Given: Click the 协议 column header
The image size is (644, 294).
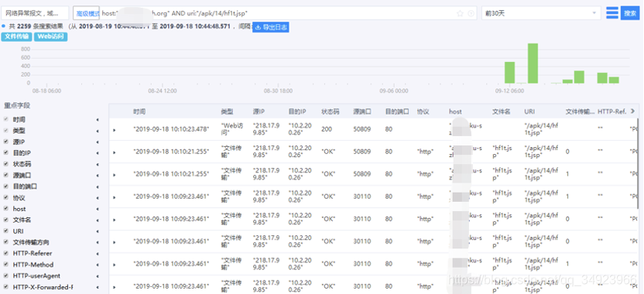Looking at the screenshot, I should [x=423, y=111].
